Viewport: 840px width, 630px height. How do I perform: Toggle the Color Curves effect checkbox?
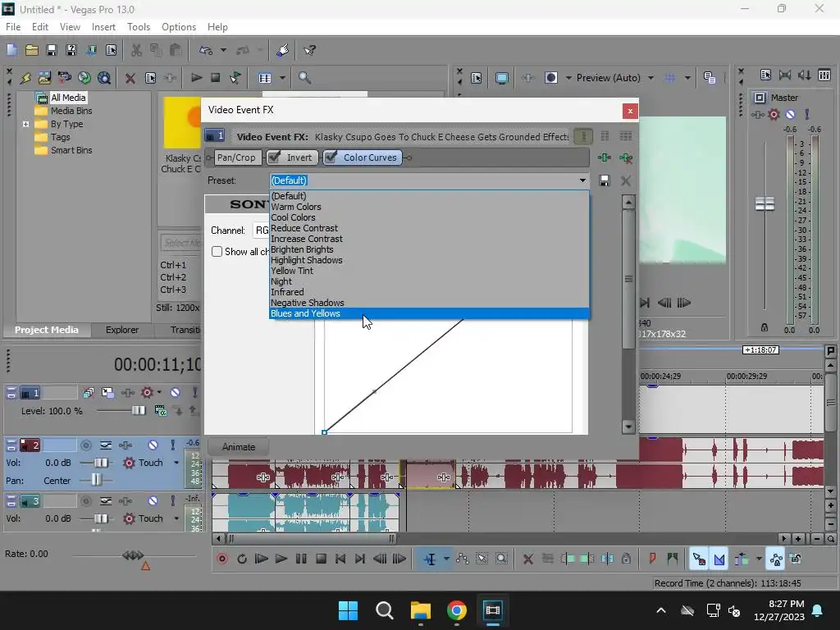(331, 157)
